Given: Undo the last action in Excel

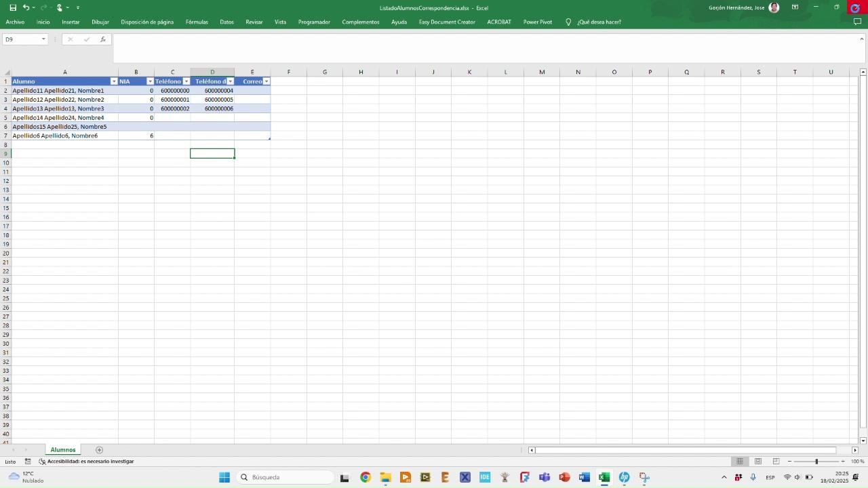Looking at the screenshot, I should click(x=26, y=7).
